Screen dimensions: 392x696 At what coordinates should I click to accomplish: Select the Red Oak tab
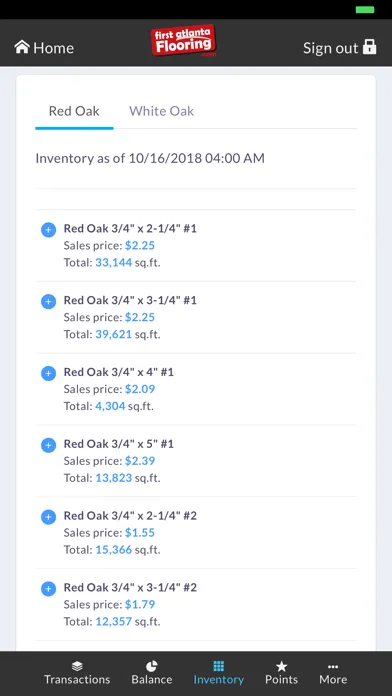74,111
